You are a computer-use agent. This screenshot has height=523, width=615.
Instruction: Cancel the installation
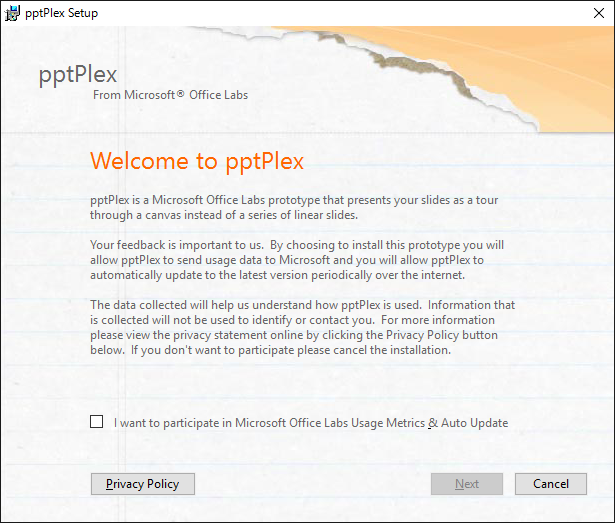(550, 484)
